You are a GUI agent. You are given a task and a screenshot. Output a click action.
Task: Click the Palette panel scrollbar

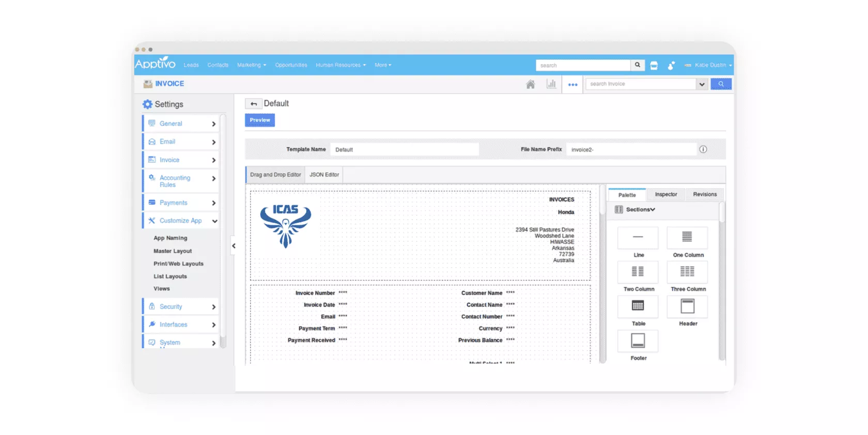[x=722, y=282]
